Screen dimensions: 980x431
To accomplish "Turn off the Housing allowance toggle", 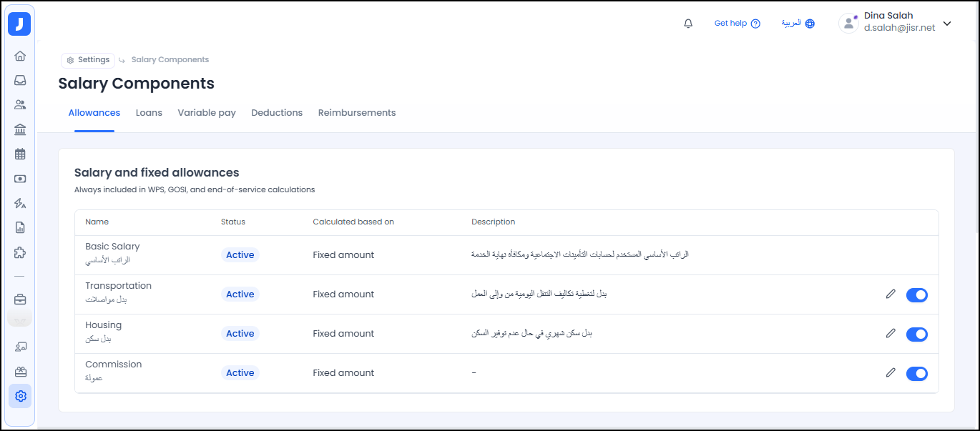I will tap(916, 334).
